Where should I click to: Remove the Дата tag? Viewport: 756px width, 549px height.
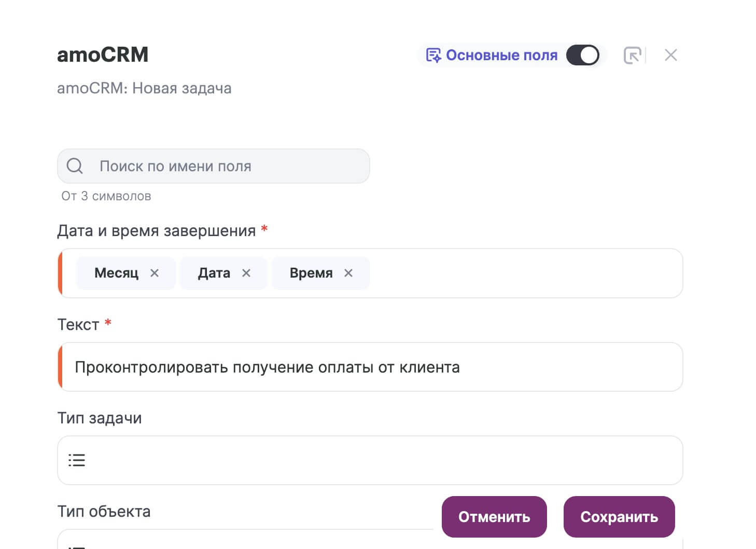[x=246, y=273]
